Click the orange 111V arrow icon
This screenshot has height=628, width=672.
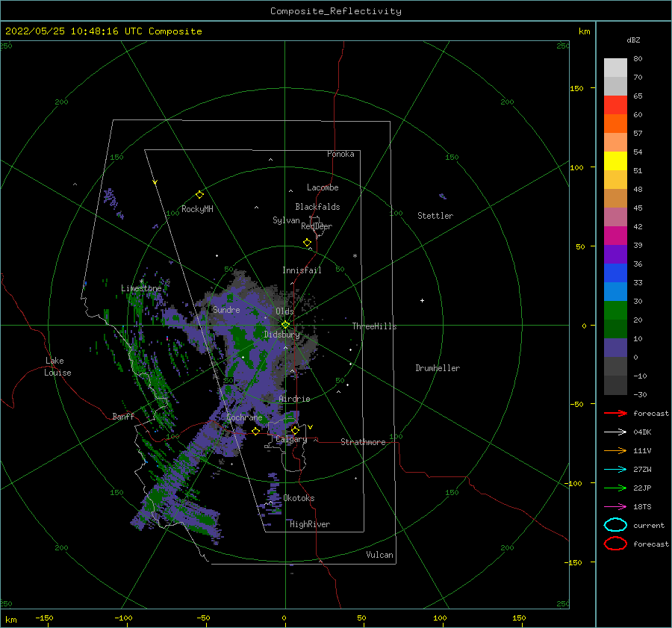coord(615,450)
